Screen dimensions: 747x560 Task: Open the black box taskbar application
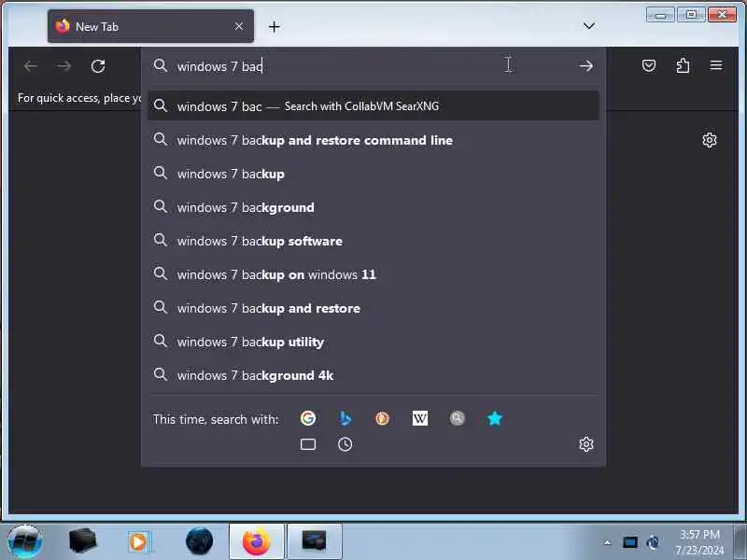click(x=82, y=541)
